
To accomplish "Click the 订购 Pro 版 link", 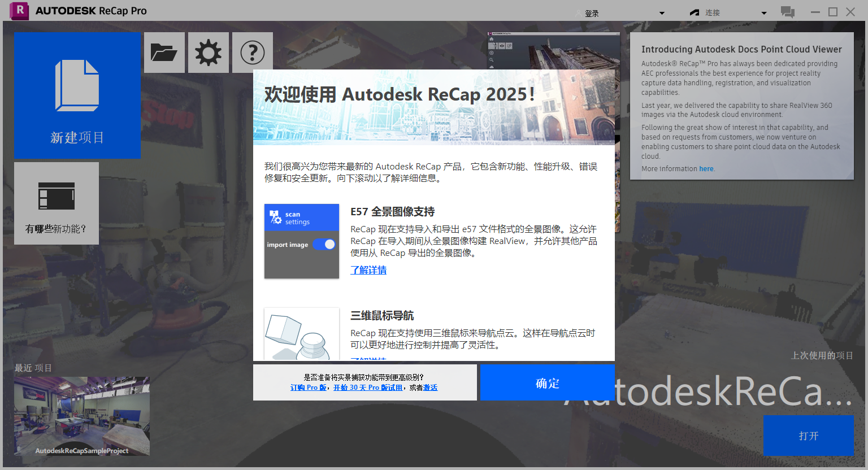I will pyautogui.click(x=308, y=388).
